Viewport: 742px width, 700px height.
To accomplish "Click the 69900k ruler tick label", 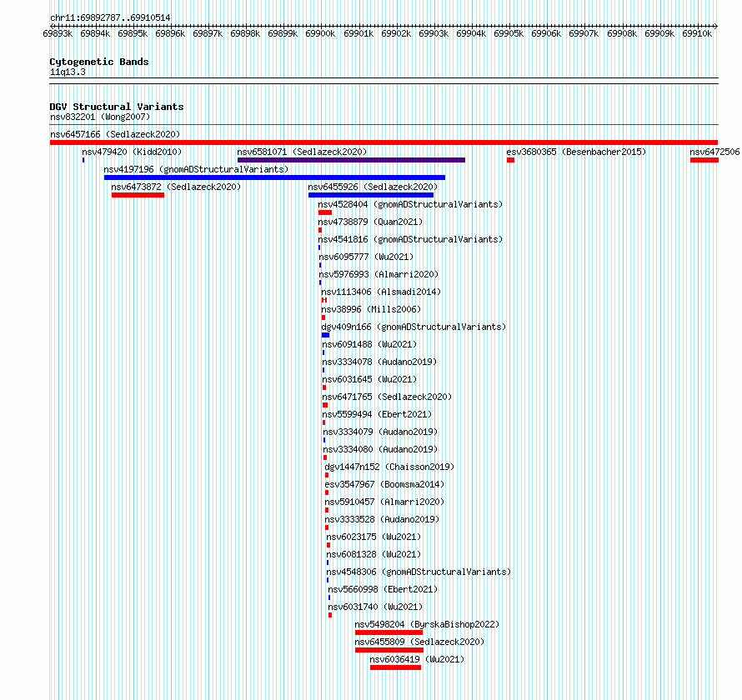I will point(320,33).
